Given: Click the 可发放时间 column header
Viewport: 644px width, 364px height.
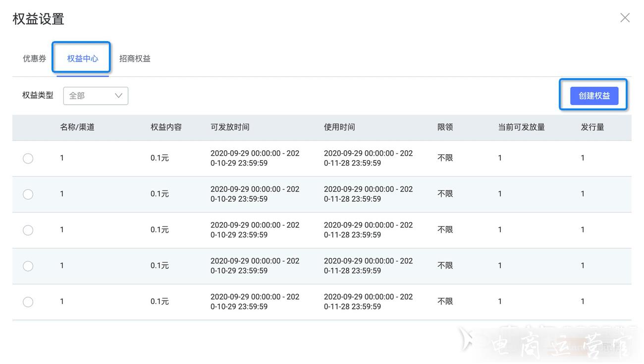Looking at the screenshot, I should (230, 127).
